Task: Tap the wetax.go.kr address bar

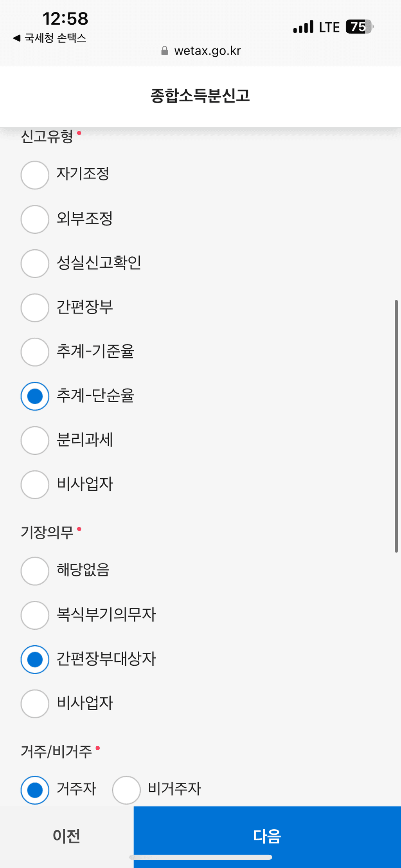Action: [207, 51]
